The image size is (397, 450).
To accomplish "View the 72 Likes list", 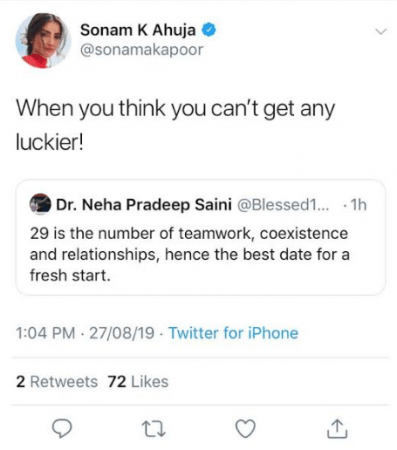I will (138, 382).
